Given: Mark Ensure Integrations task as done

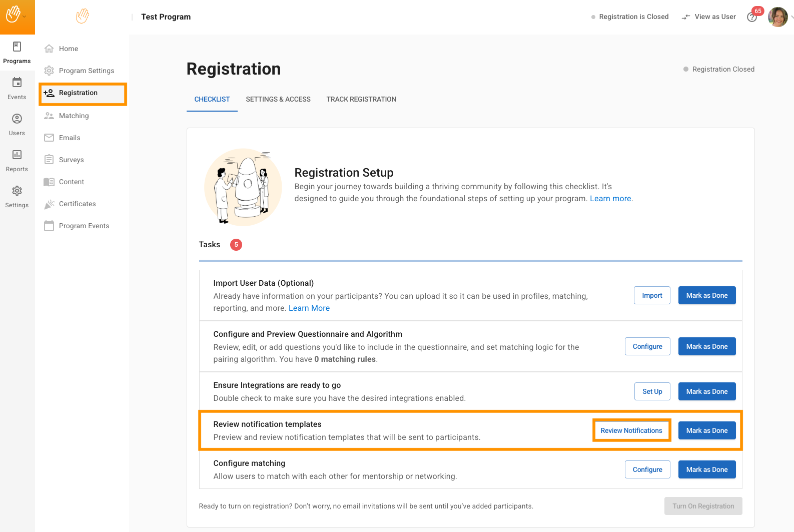Looking at the screenshot, I should [706, 391].
